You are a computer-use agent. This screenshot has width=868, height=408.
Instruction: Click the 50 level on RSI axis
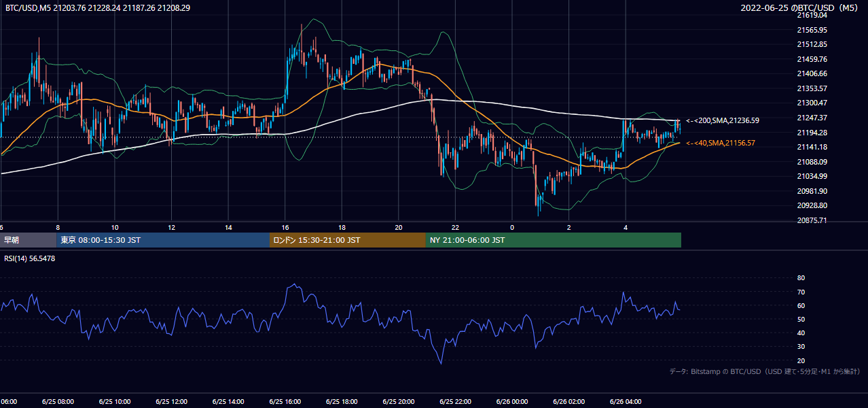pyautogui.click(x=801, y=319)
